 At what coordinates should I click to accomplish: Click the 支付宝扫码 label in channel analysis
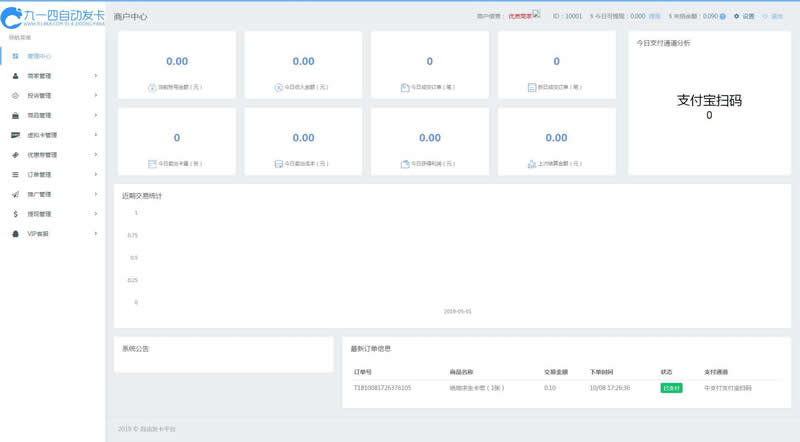tap(709, 101)
